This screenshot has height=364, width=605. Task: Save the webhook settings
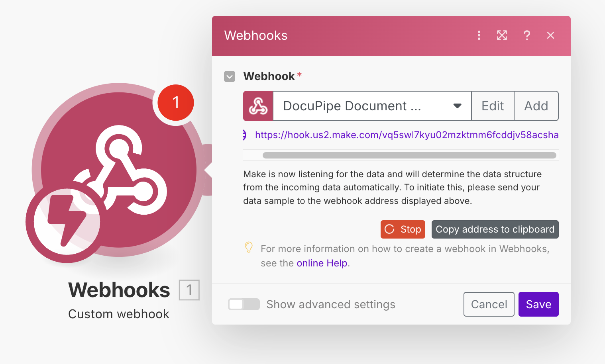tap(538, 304)
